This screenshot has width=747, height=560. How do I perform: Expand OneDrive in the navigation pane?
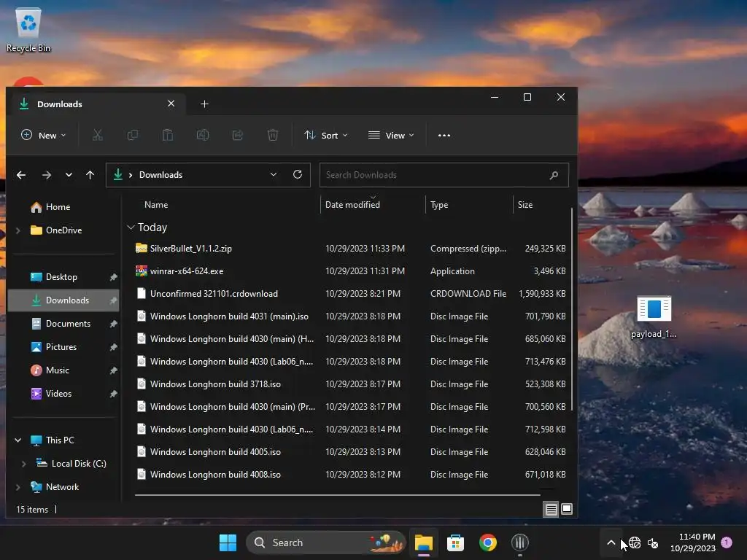click(x=18, y=230)
